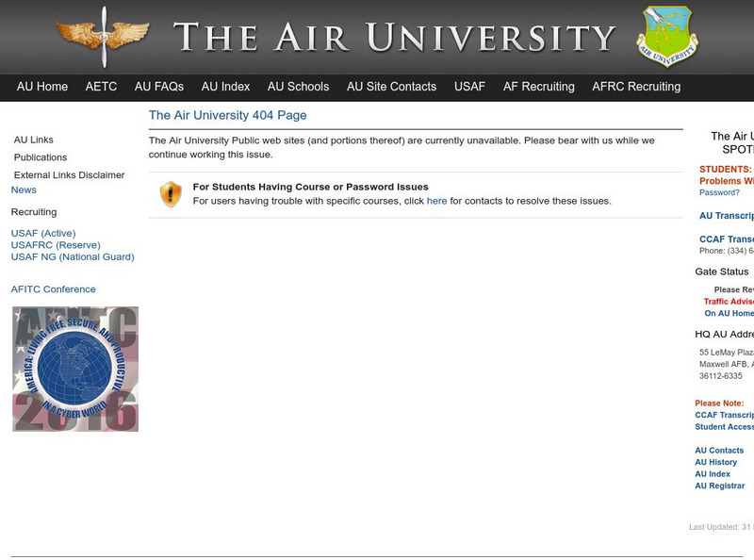
Task: Select the USAF navigation item
Action: pos(469,86)
